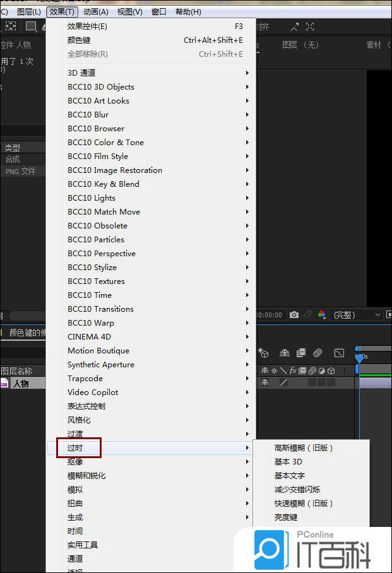Click the PNG 文件 type entry
The image size is (392, 573).
point(20,171)
